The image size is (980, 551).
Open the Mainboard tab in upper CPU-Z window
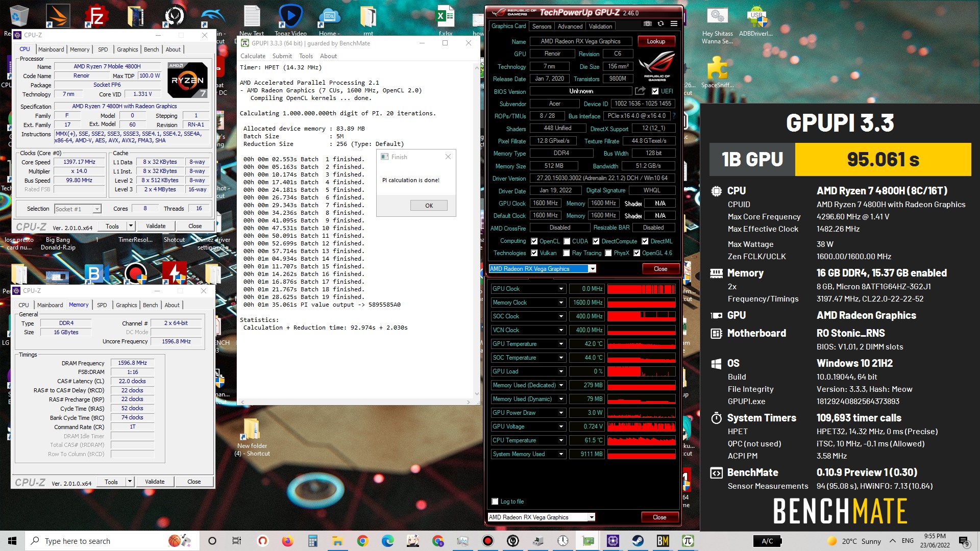[51, 49]
